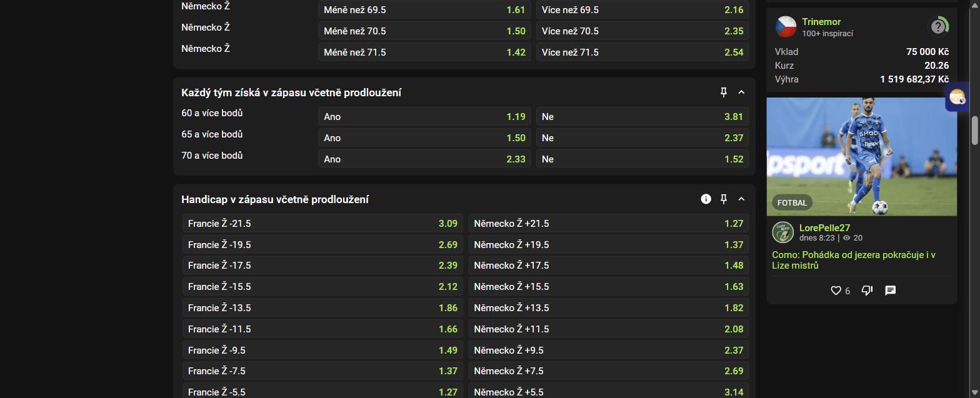Select Německo Ž +15.5 handicap
The height and width of the screenshot is (398, 980).
point(609,287)
